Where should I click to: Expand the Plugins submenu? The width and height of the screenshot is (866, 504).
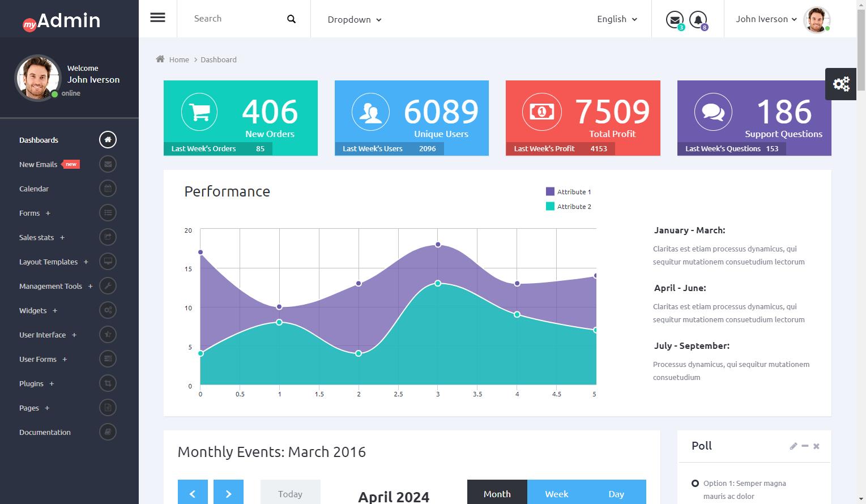(52, 383)
